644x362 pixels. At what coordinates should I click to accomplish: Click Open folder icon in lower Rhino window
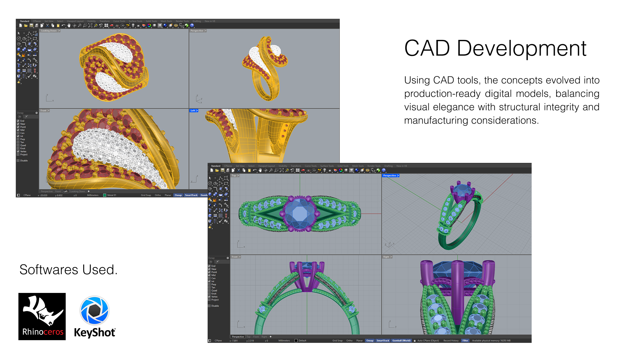click(217, 170)
